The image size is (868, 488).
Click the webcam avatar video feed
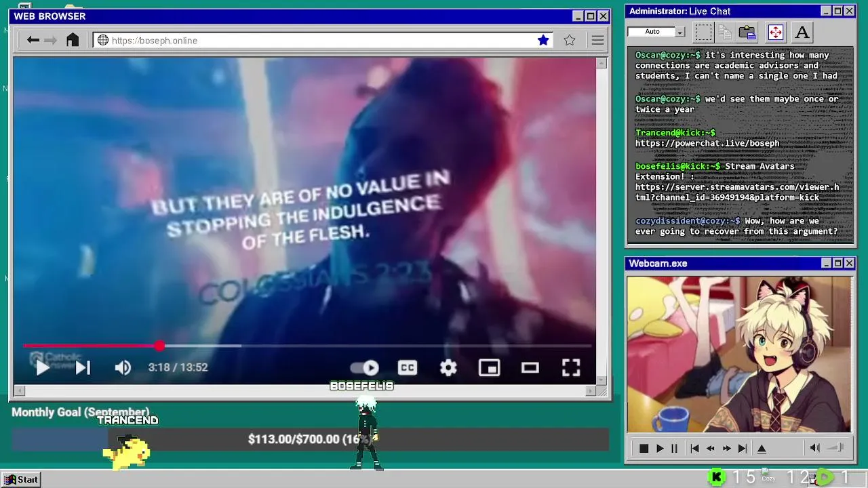(x=739, y=354)
